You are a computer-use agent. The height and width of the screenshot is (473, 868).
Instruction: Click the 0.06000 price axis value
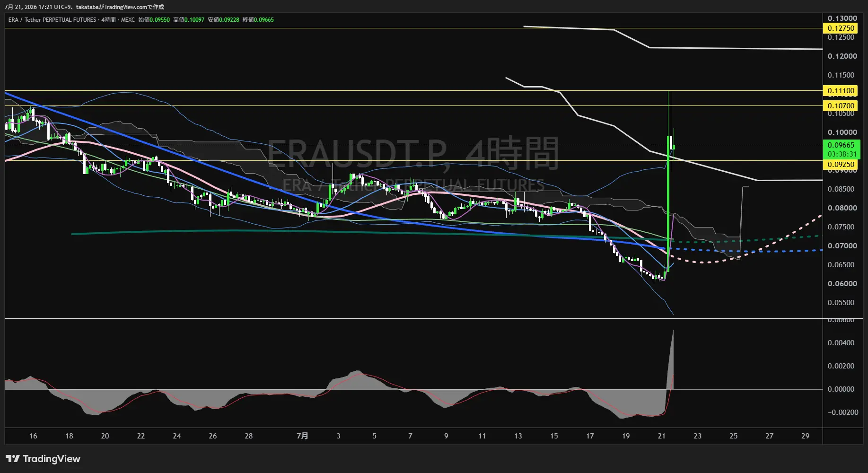tap(842, 284)
